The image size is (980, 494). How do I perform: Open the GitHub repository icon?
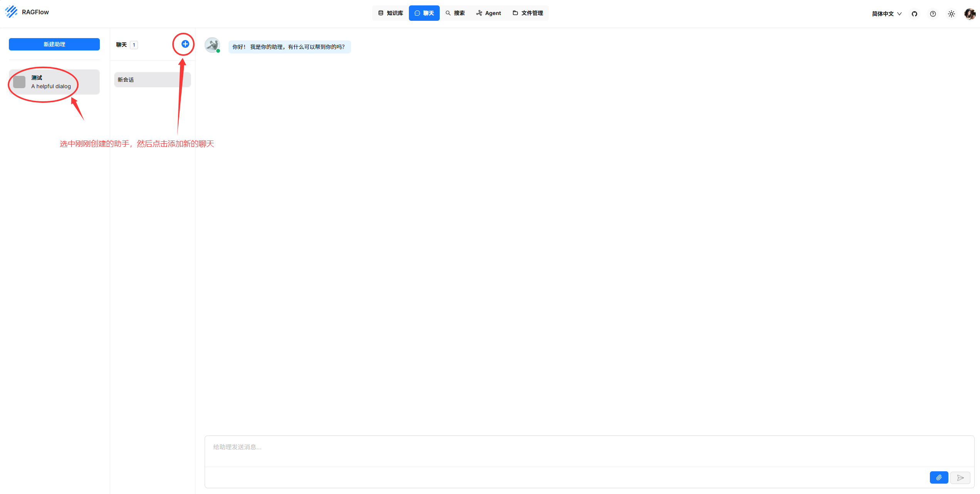pos(914,14)
